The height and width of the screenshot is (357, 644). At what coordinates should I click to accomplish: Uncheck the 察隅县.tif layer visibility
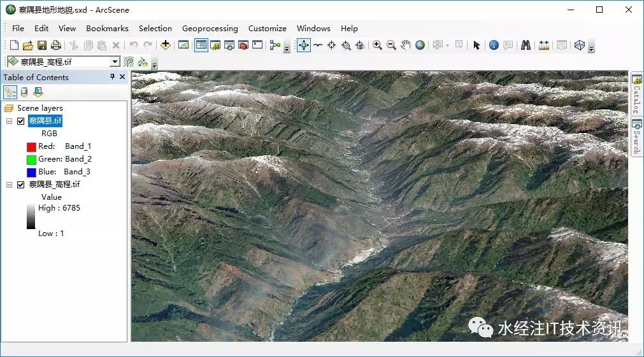coord(21,121)
